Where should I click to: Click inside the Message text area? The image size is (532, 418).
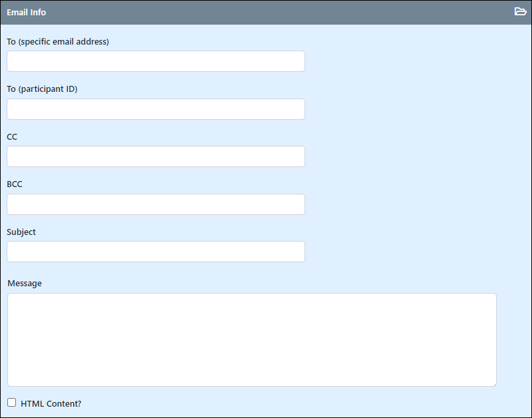point(252,339)
